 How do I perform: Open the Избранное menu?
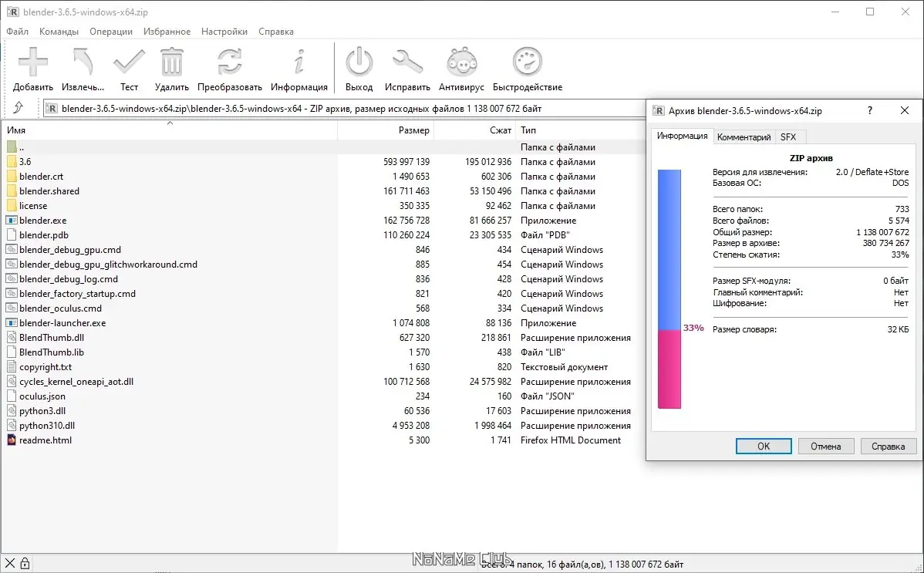[x=167, y=32]
